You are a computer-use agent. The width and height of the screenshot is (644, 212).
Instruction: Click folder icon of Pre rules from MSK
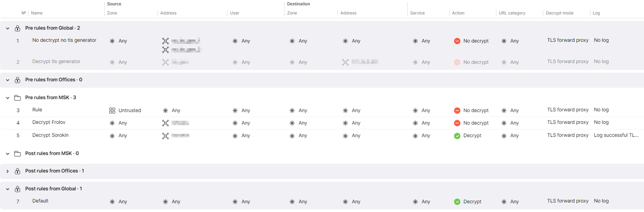click(x=17, y=98)
